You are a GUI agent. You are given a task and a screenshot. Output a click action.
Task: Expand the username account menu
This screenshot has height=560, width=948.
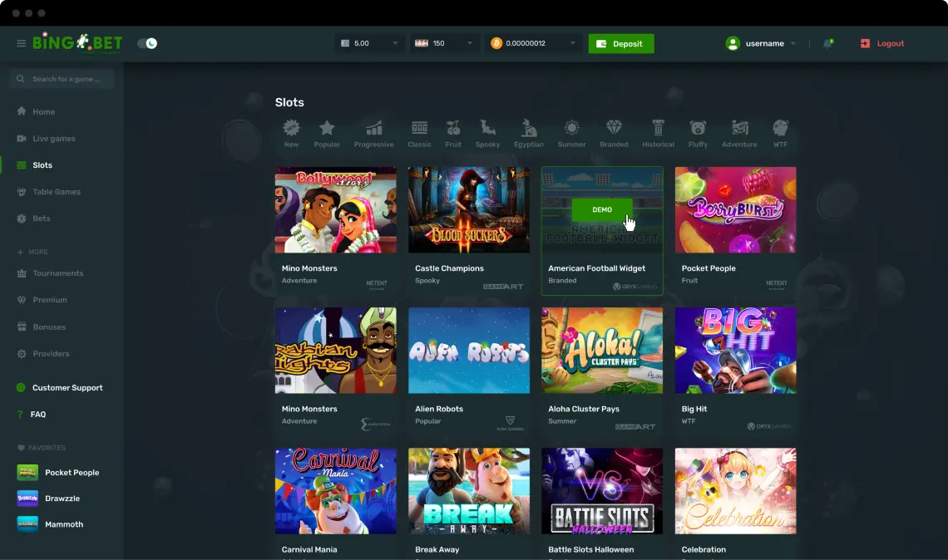point(761,43)
